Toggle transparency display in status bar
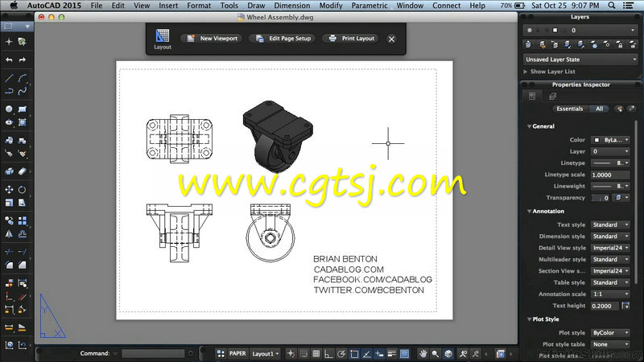This screenshot has width=644, height=362. pos(405,353)
